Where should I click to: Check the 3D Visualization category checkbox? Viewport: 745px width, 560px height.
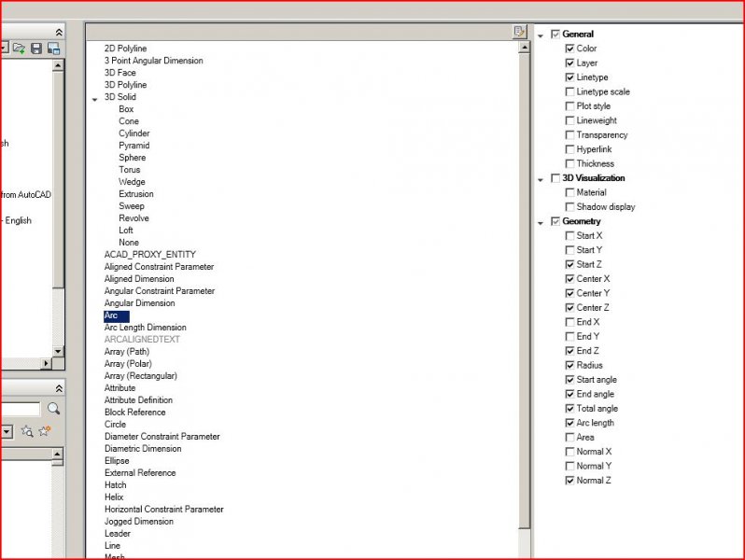[x=555, y=178]
